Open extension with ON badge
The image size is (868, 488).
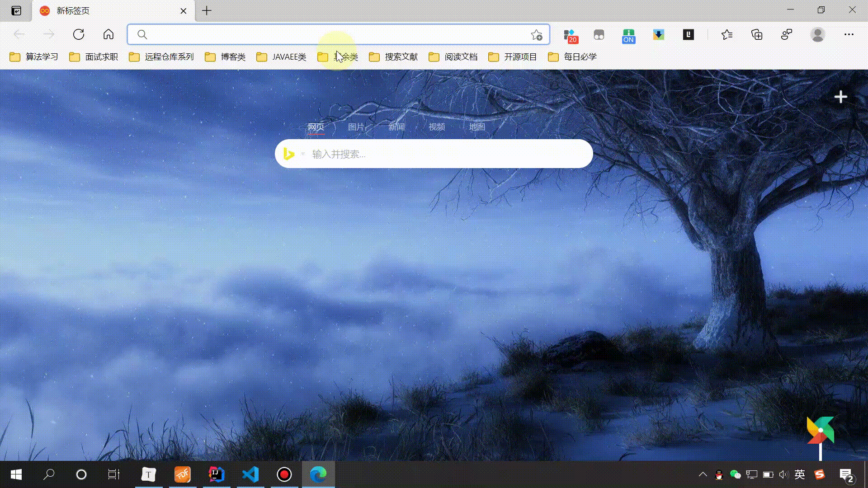tap(628, 36)
